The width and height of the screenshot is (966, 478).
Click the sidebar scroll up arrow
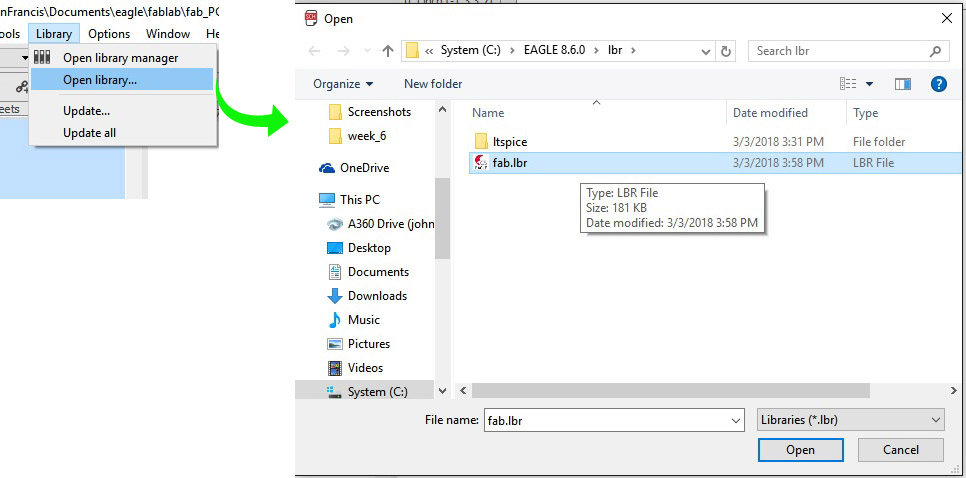tap(442, 109)
